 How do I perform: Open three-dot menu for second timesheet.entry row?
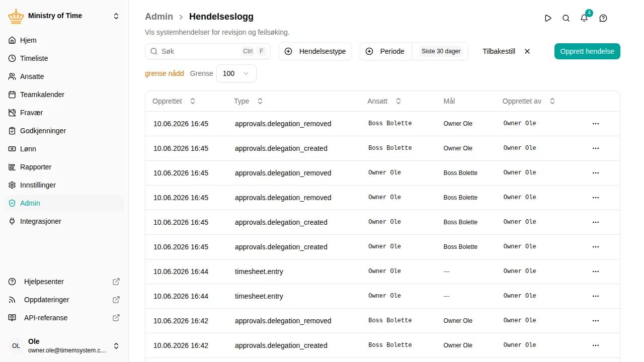[596, 296]
